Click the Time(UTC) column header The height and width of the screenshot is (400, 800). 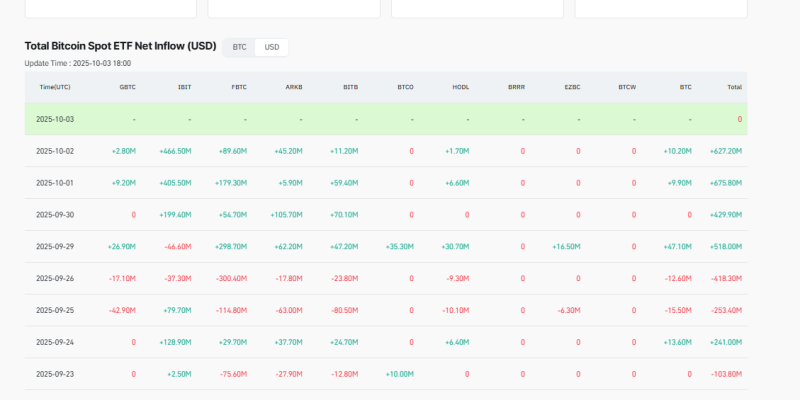coord(55,87)
